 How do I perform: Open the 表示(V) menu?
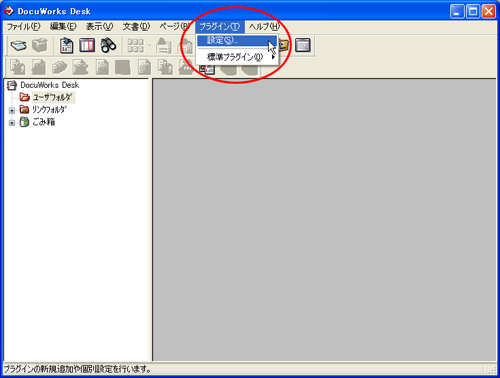coord(99,26)
